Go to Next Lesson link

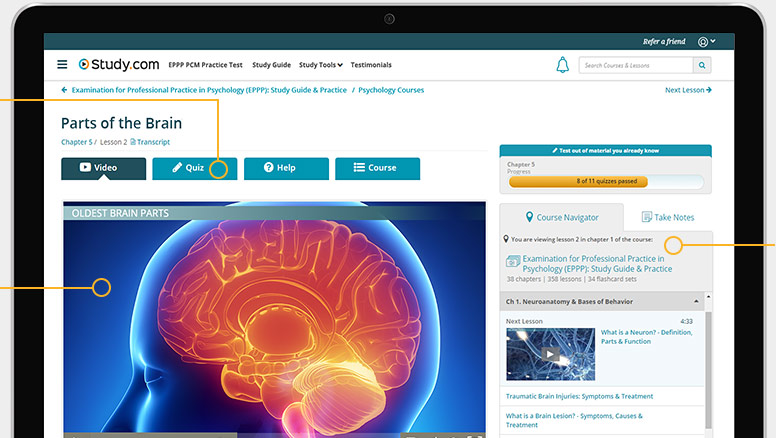pyautogui.click(x=688, y=90)
